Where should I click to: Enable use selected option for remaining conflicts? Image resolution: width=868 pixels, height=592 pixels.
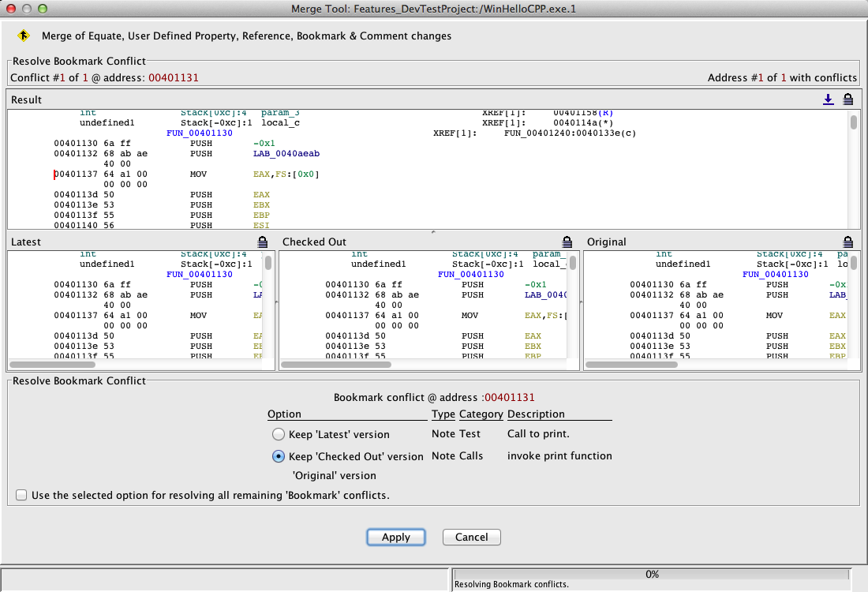(x=21, y=496)
